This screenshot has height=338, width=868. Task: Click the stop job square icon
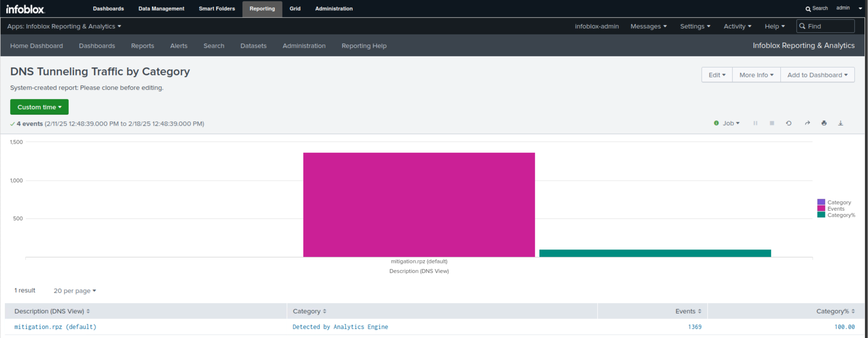pos(772,123)
